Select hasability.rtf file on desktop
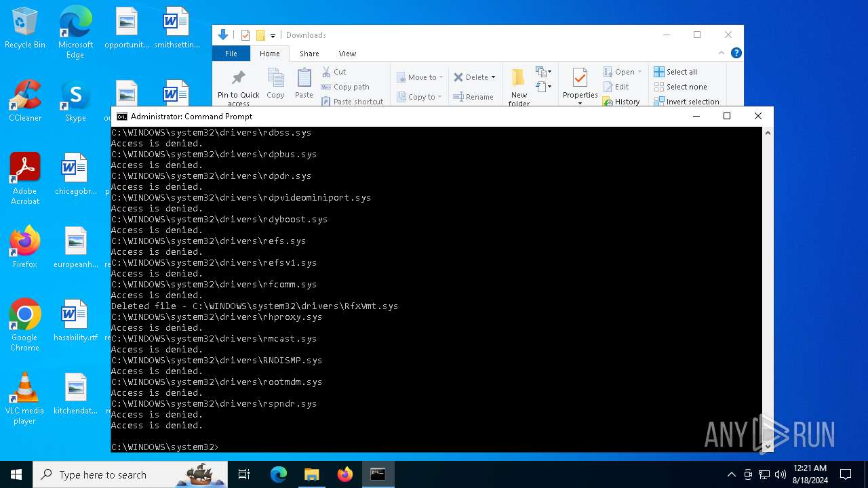Screen dimensions: 868x488 (x=75, y=321)
